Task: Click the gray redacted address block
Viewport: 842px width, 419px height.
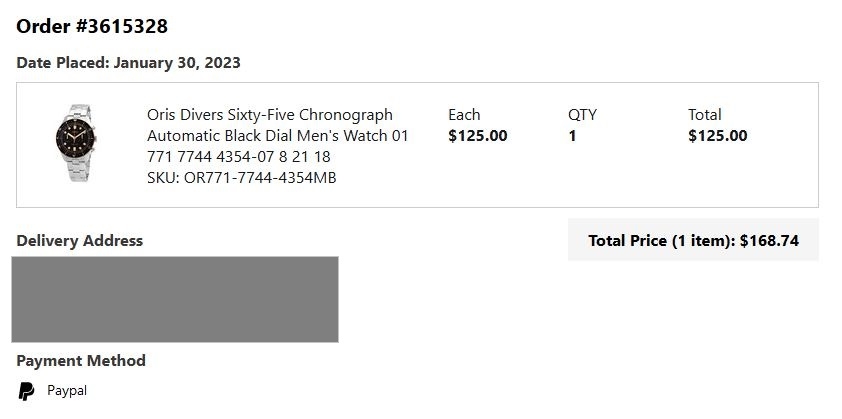Action: pyautogui.click(x=175, y=299)
